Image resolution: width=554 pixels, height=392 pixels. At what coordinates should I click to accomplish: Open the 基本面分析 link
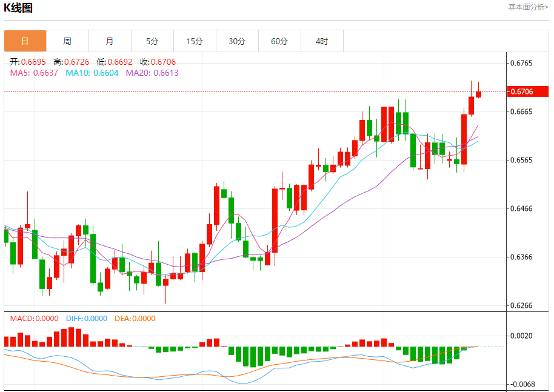coord(528,7)
